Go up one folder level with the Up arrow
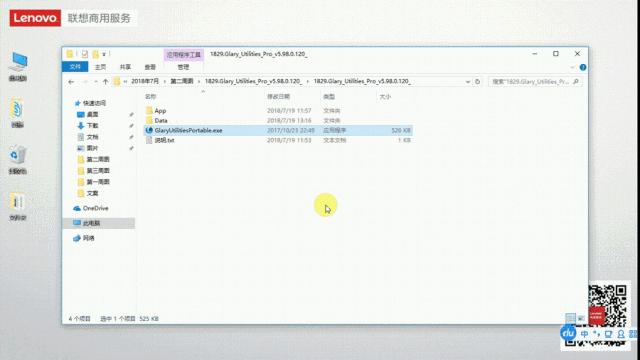 tap(105, 82)
